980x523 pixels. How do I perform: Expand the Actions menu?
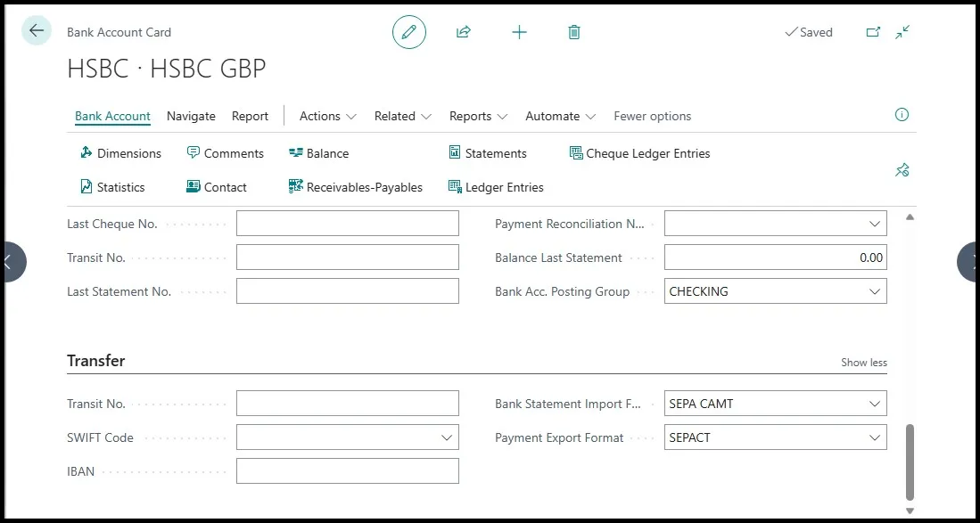(x=328, y=116)
